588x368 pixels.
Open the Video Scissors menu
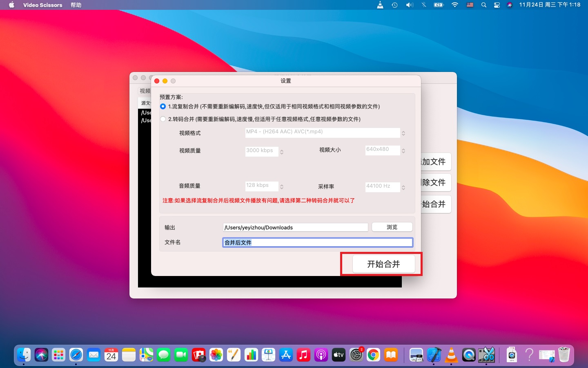43,5
